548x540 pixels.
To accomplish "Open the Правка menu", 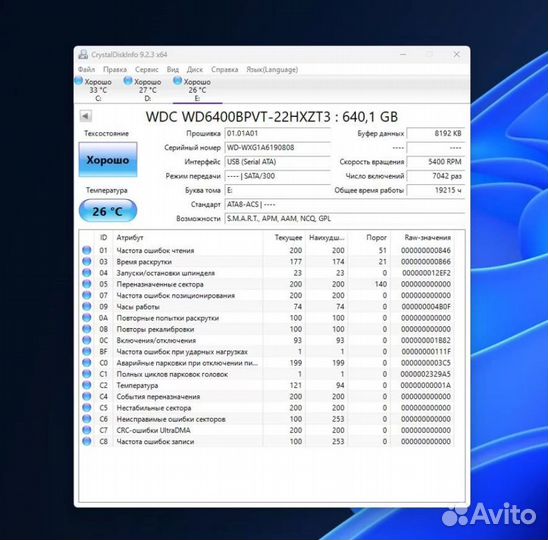I will pos(115,70).
